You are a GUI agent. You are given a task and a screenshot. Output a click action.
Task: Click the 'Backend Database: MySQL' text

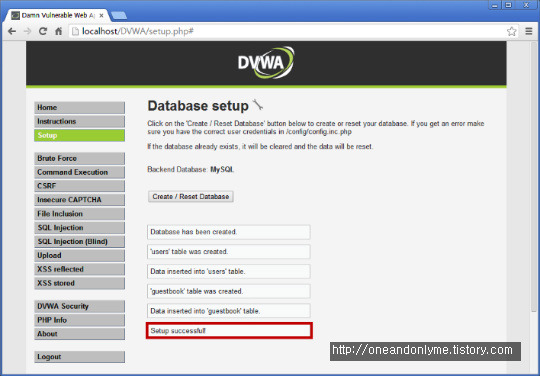191,169
